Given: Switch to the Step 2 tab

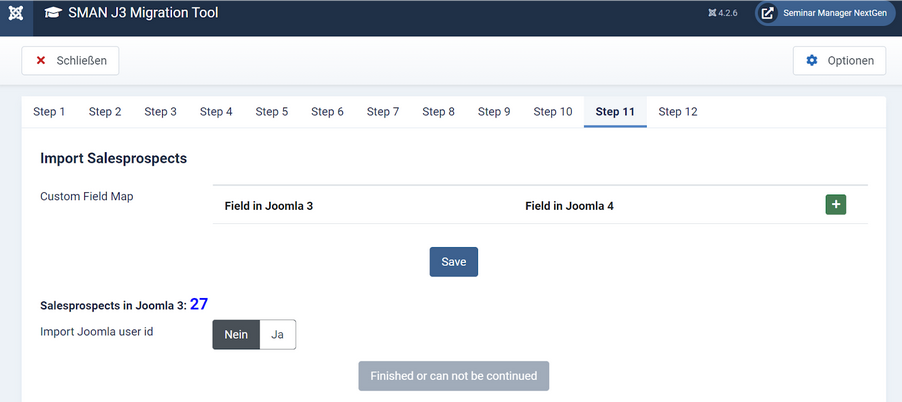Looking at the screenshot, I should click(x=105, y=112).
